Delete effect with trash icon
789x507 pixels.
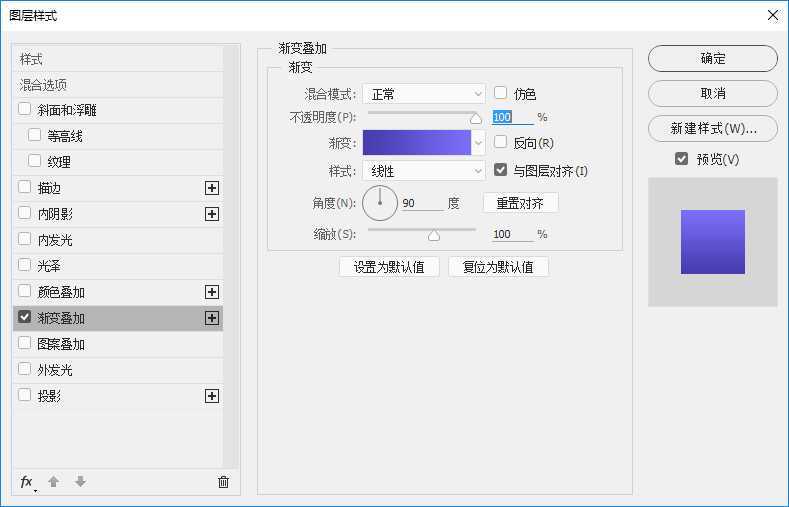[x=223, y=482]
